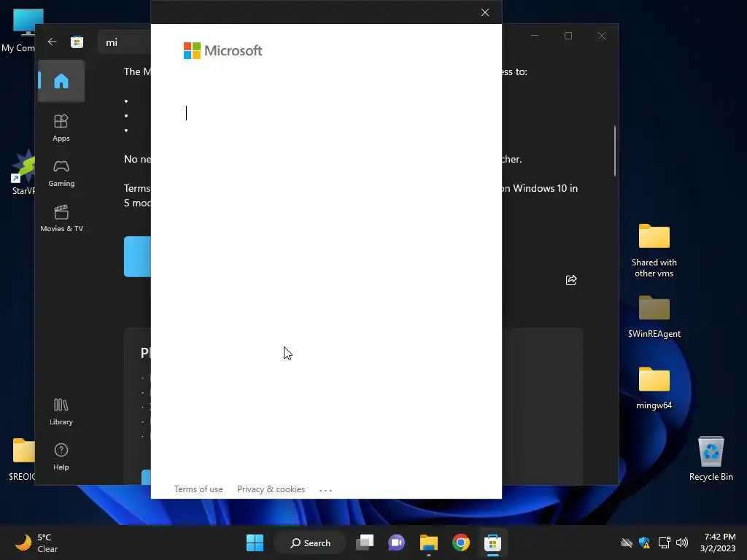Close the Microsoft Store window
747x560 pixels.
click(x=602, y=36)
